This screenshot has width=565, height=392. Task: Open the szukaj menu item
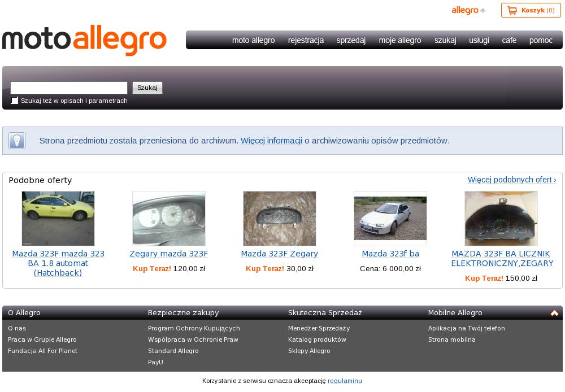[445, 40]
